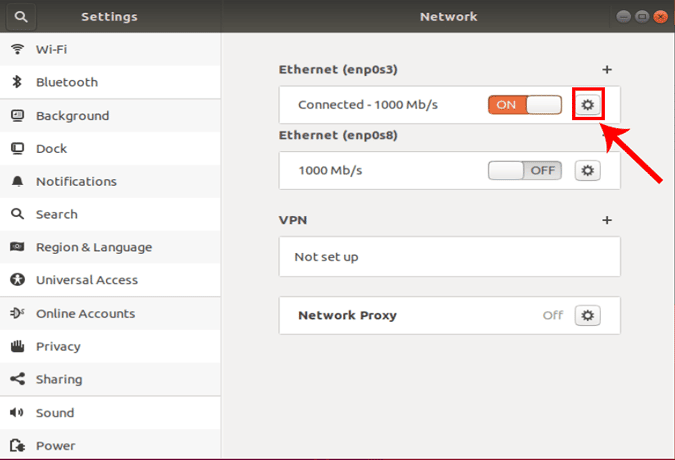Image resolution: width=675 pixels, height=460 pixels.
Task: Click the Sharing icon in sidebar
Action: 17,379
